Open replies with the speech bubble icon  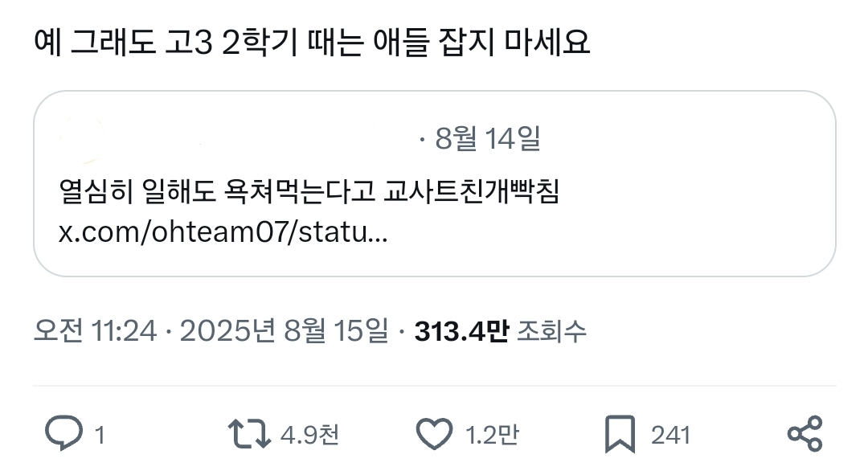[x=63, y=433]
